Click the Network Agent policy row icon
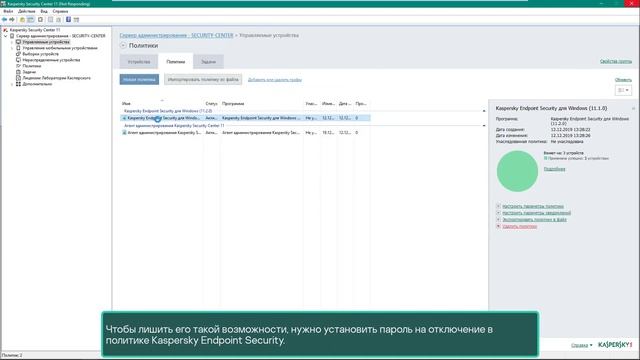 pyautogui.click(x=124, y=133)
